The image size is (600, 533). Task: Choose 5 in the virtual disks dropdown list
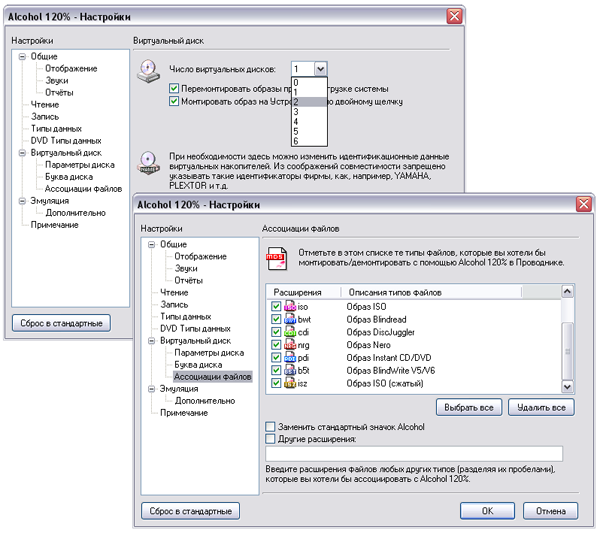[x=309, y=132]
